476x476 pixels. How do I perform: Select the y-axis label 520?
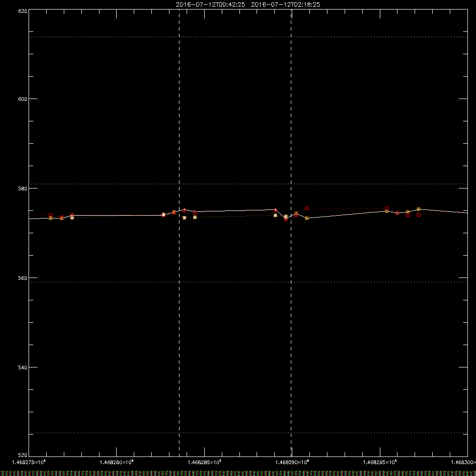click(23, 455)
